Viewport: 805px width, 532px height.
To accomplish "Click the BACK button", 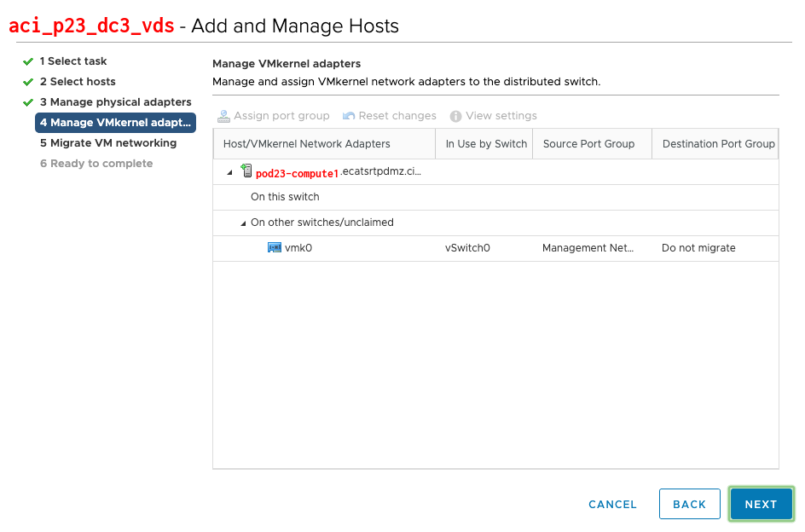I will pyautogui.click(x=690, y=504).
